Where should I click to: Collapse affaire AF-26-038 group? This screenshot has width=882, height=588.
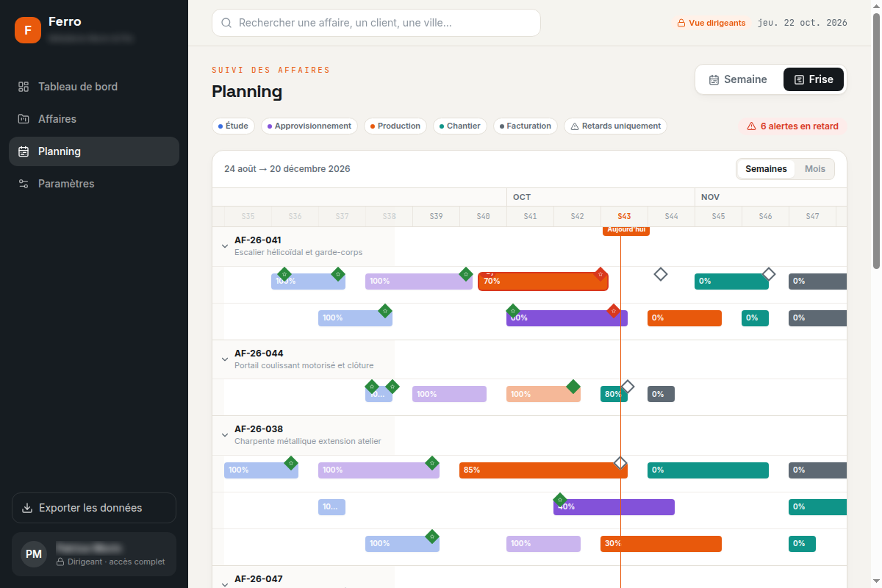[225, 435]
